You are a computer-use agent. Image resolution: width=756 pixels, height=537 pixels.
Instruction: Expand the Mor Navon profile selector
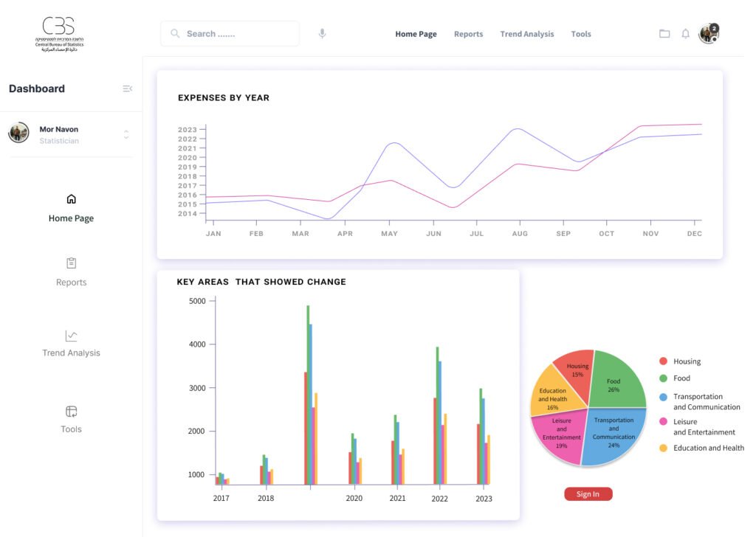[x=126, y=134]
